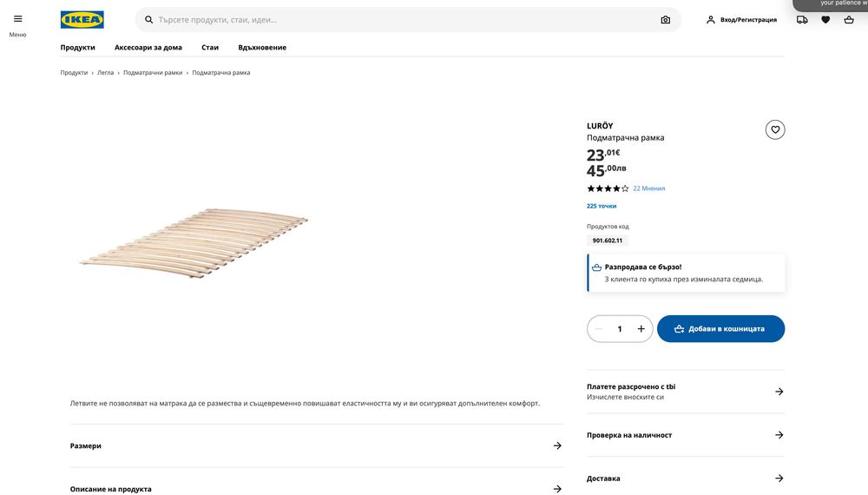
Task: Open the favorites heart in header
Action: [x=825, y=20]
